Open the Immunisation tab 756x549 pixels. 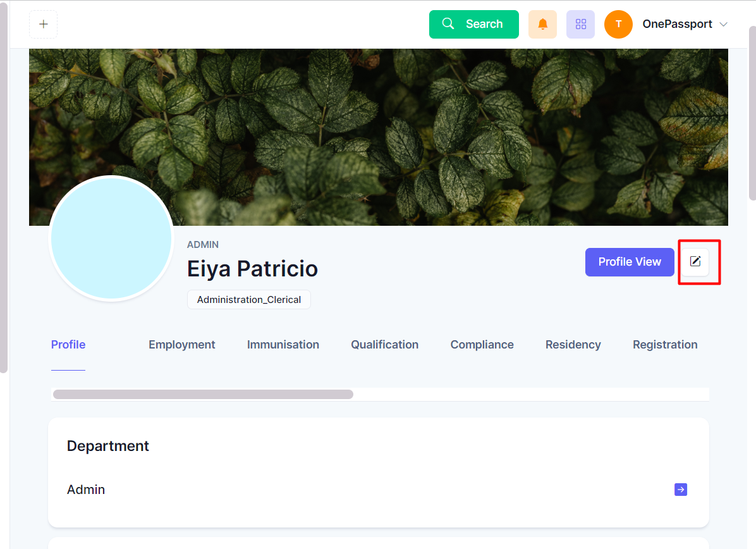click(283, 345)
